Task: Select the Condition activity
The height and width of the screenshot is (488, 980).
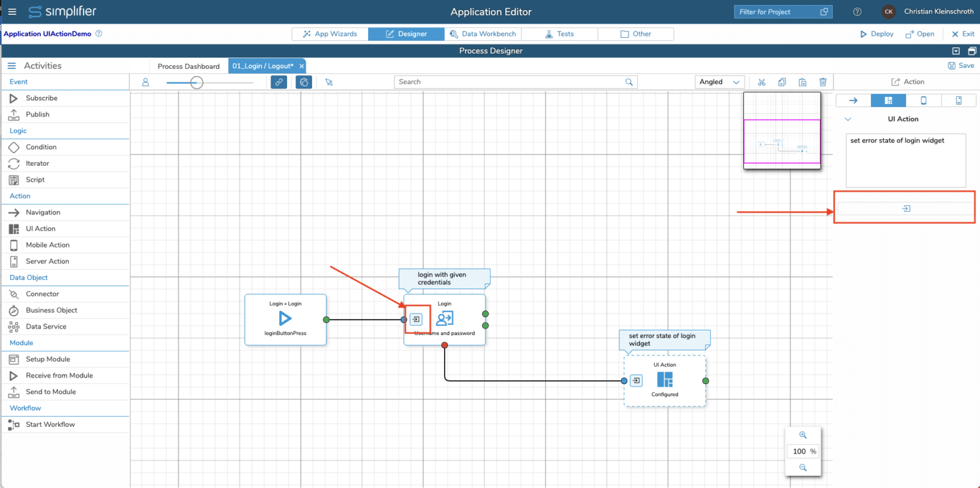Action: click(65, 147)
